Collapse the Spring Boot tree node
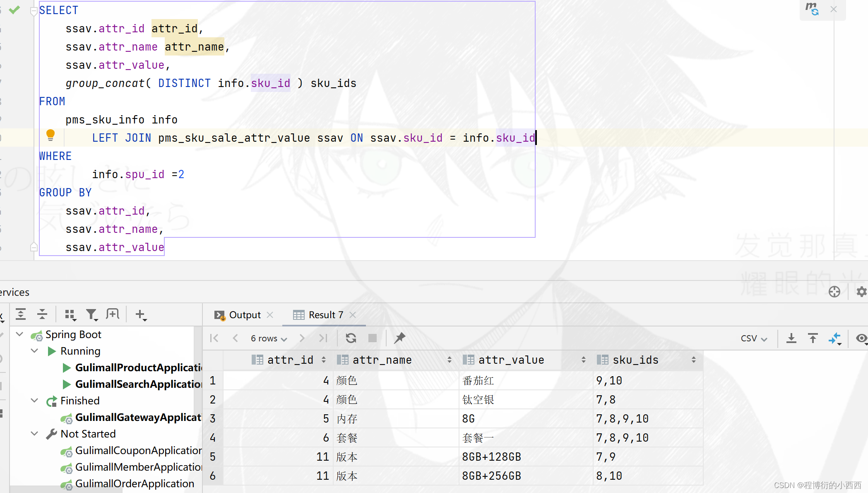Viewport: 868px width, 493px height. (x=19, y=334)
